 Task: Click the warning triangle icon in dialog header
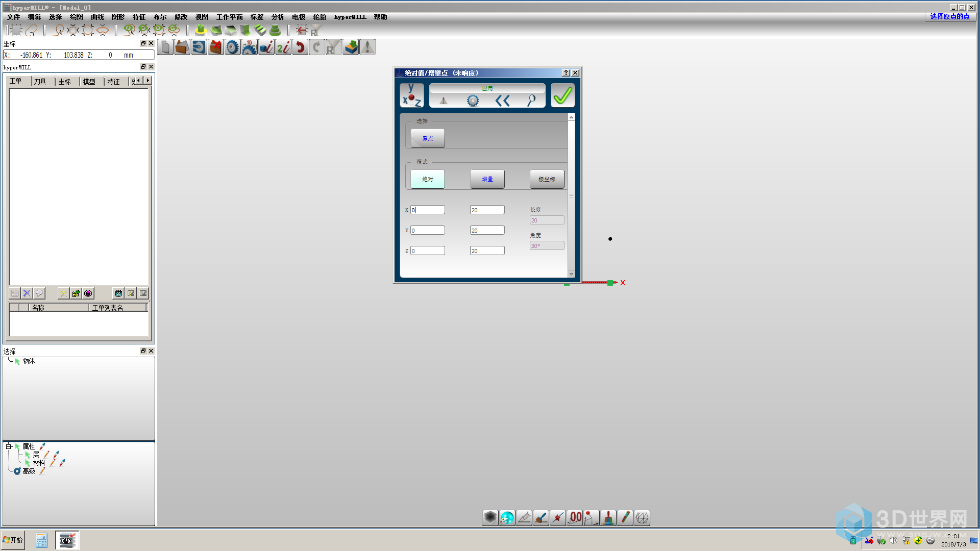[x=444, y=101]
